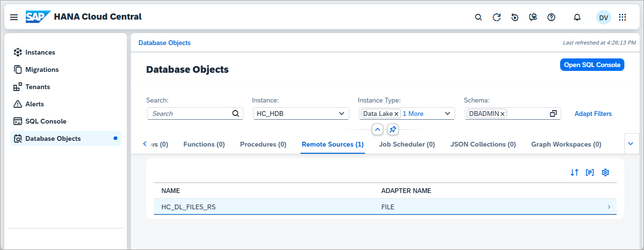The width and height of the screenshot is (644, 250).
Task: Click the Tenants sidebar icon
Action: (18, 87)
